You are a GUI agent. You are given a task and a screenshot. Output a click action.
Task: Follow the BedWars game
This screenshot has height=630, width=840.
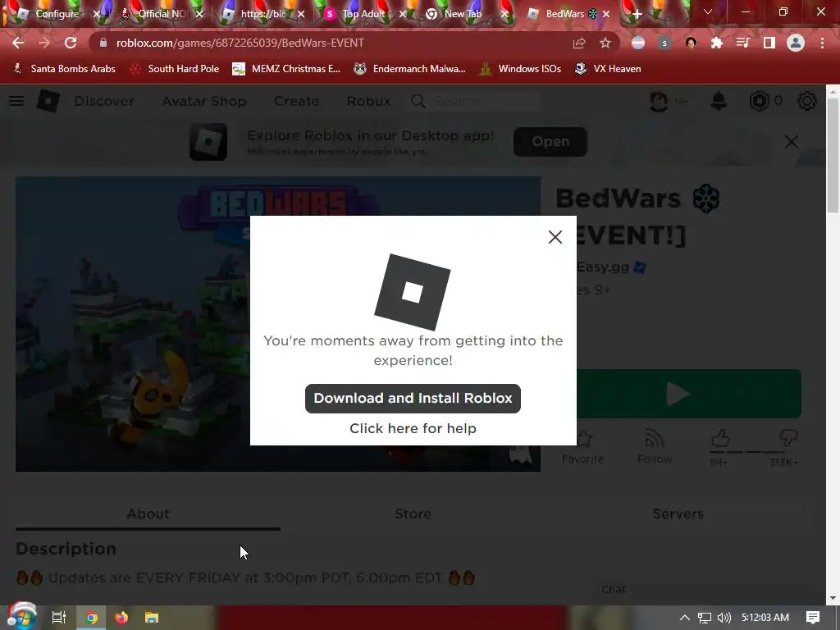click(x=654, y=446)
